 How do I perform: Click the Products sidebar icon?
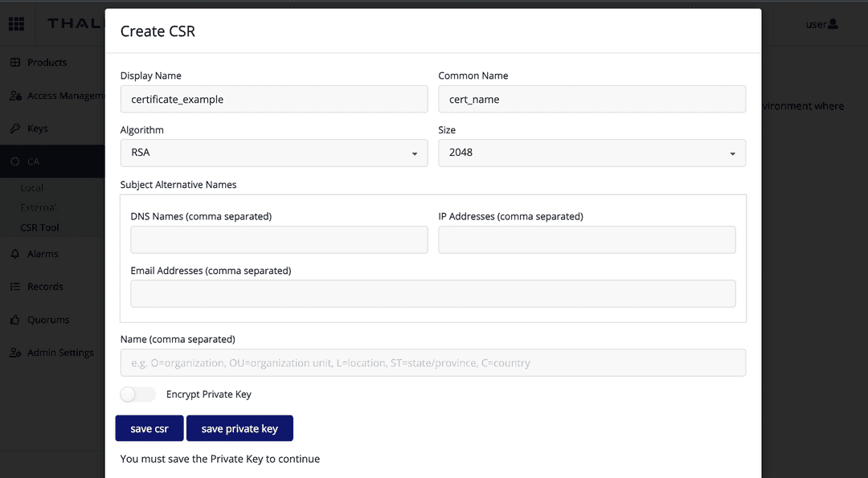(x=15, y=63)
